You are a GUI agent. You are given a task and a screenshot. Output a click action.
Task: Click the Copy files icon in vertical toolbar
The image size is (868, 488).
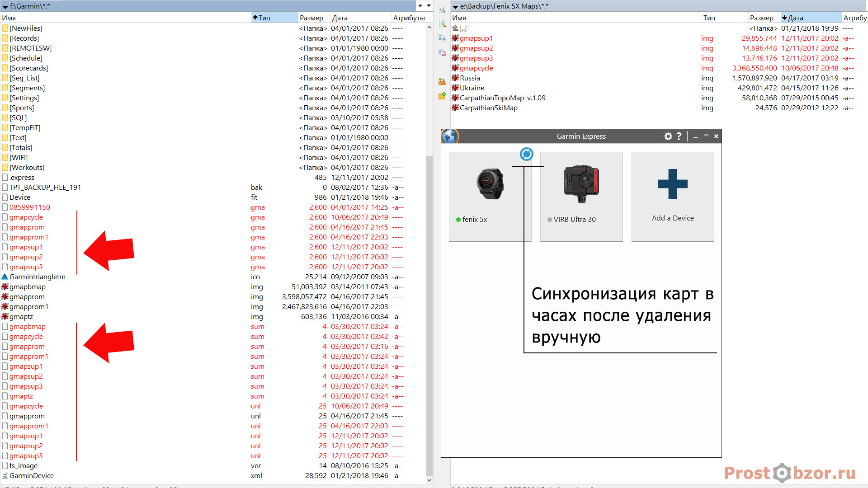point(442,38)
